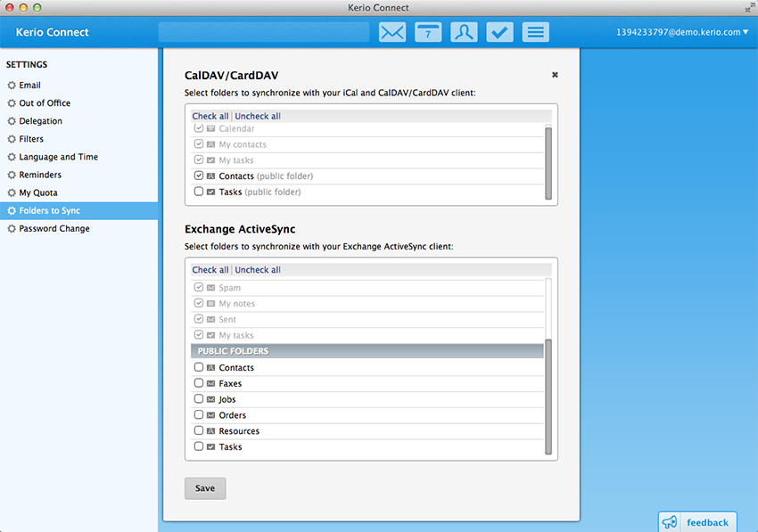Close the Folders to Sync panel
The image size is (758, 532).
point(555,75)
